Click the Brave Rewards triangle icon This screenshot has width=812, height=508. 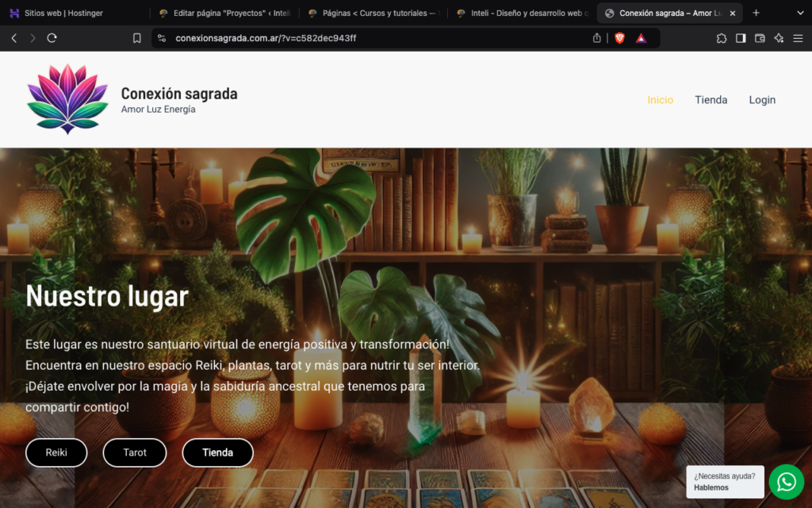click(641, 38)
